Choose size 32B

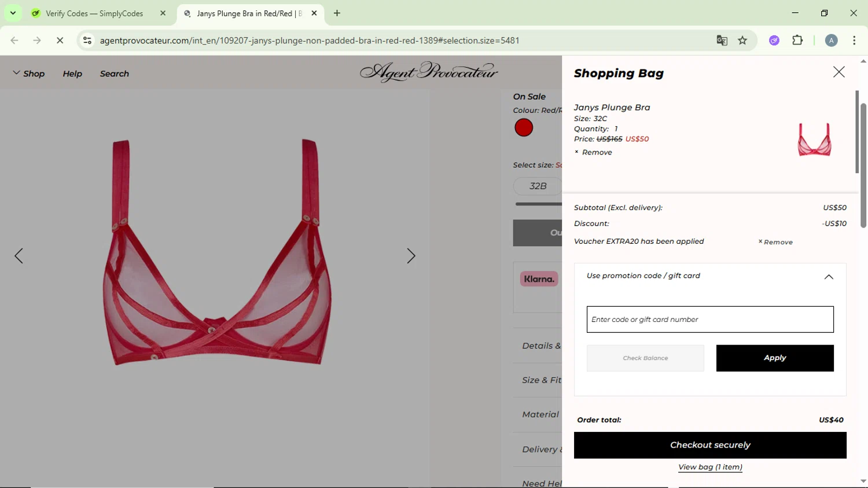[538, 186]
